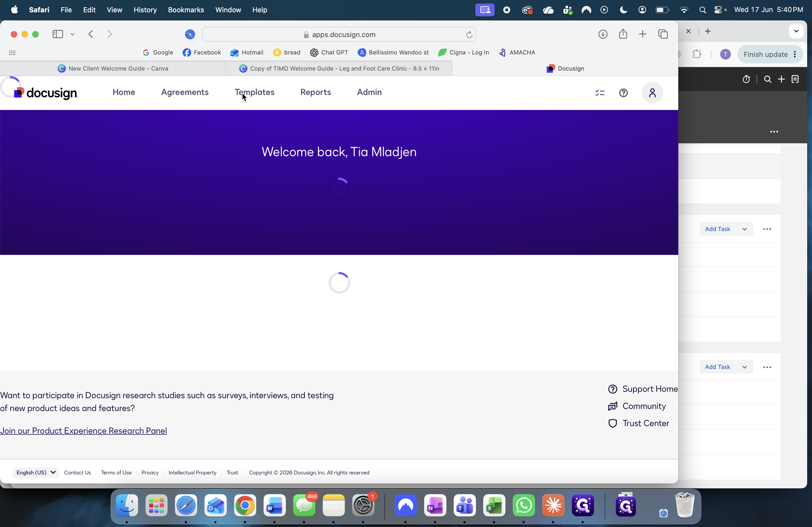Open AMACHA bookmark
The height and width of the screenshot is (527, 812).
pyautogui.click(x=517, y=53)
